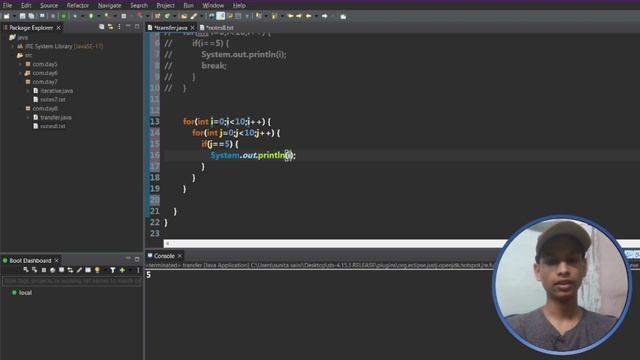Close the transfer.java editor tab
Screen dimensions: 640x360
click(193, 28)
